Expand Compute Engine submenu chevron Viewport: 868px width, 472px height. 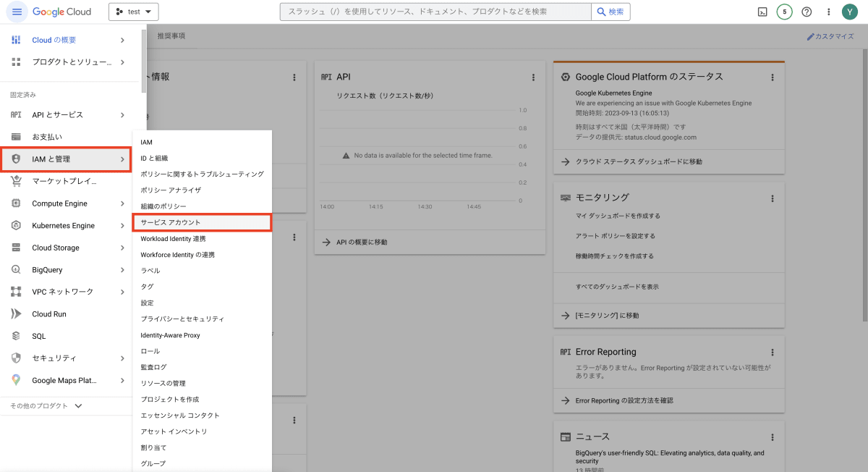pyautogui.click(x=122, y=203)
